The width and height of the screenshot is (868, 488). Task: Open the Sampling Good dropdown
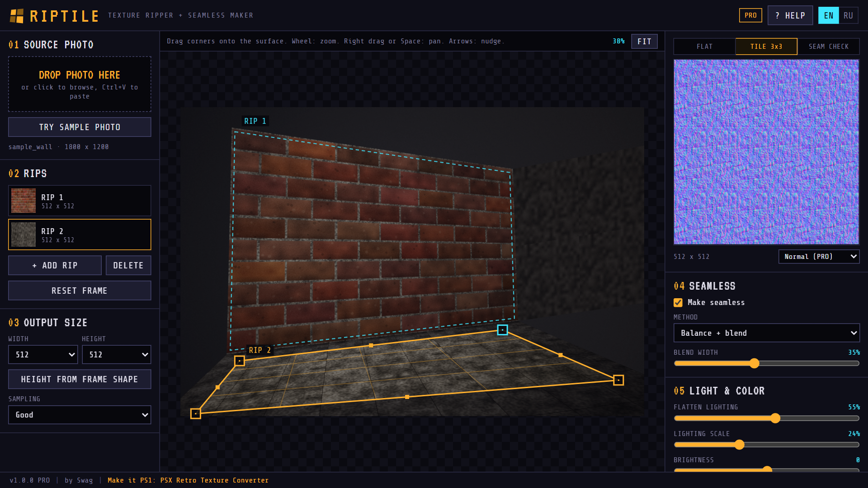pos(80,415)
